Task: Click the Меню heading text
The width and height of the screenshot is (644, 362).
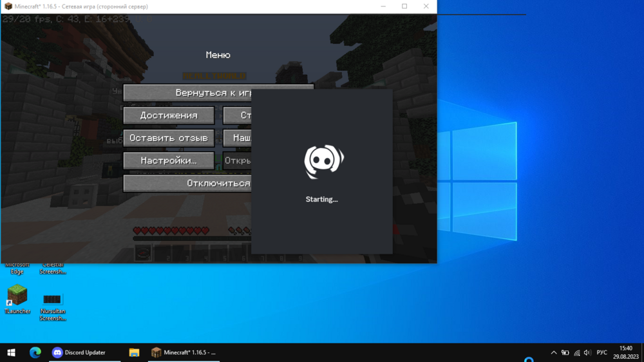Action: (x=218, y=55)
